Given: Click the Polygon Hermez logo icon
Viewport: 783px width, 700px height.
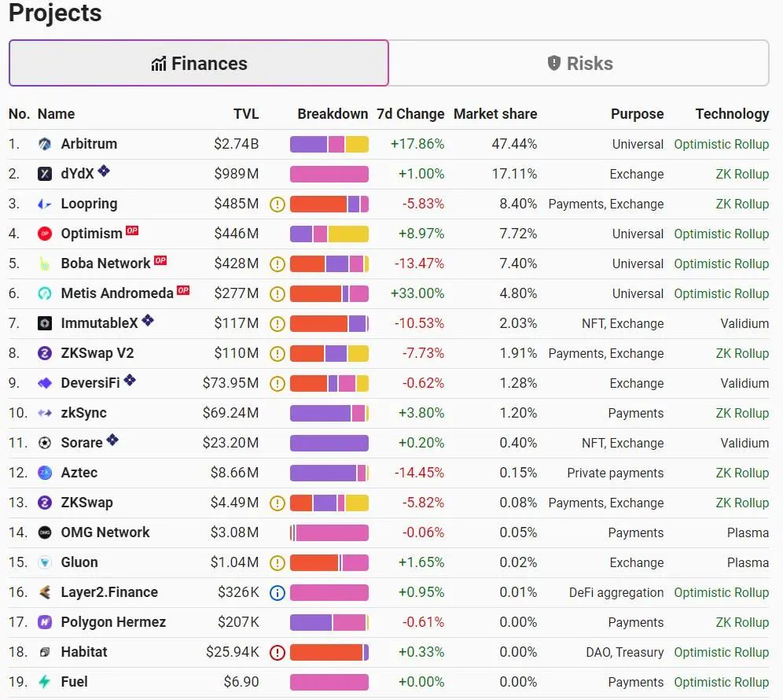Looking at the screenshot, I should [45, 622].
